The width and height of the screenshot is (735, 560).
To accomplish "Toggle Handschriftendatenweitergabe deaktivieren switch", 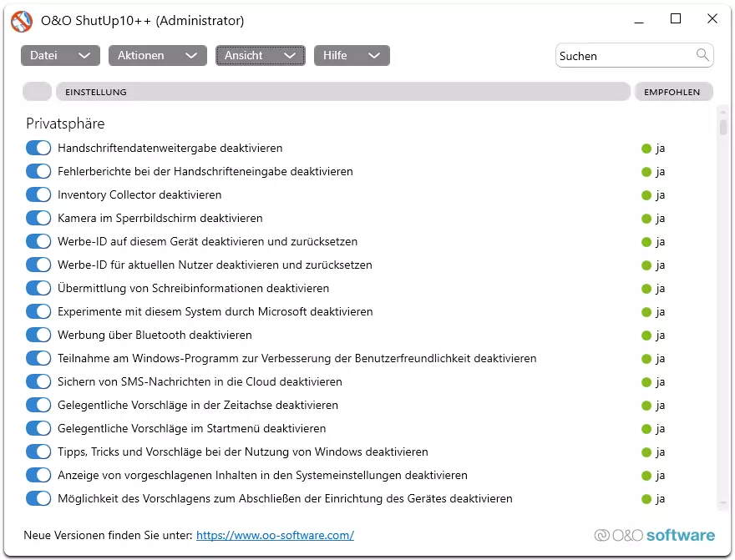I will tap(38, 148).
